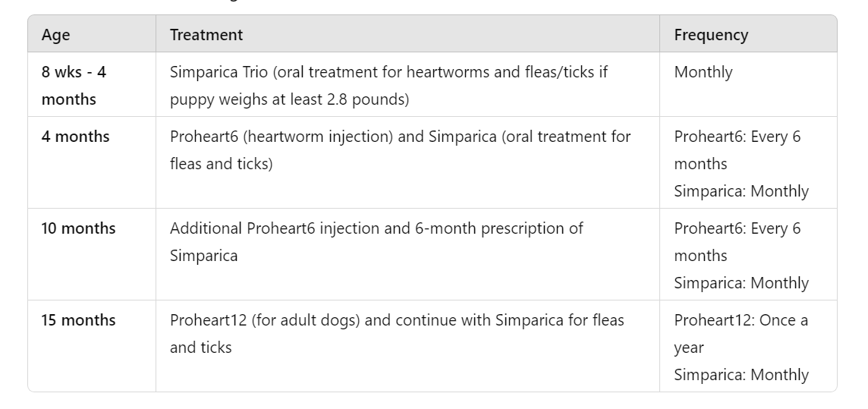
Task: Select 'Proheart6: Every 6' in the 4 months row
Action: 737,137
